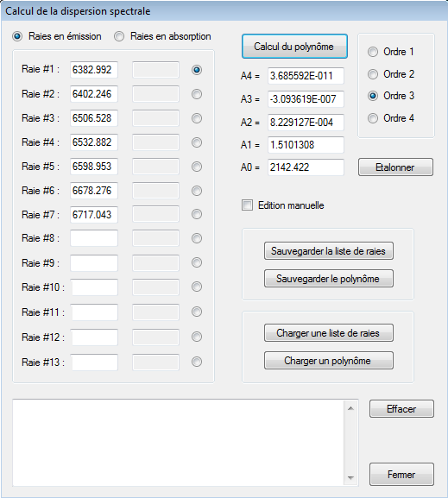Click Charger un polynôme button
Image resolution: width=448 pixels, height=498 pixels.
pyautogui.click(x=329, y=361)
